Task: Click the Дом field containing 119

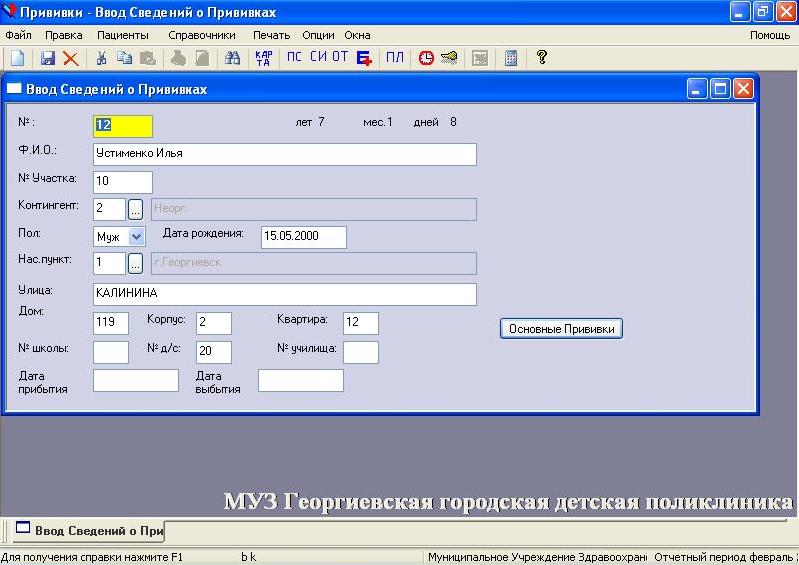Action: 111,324
